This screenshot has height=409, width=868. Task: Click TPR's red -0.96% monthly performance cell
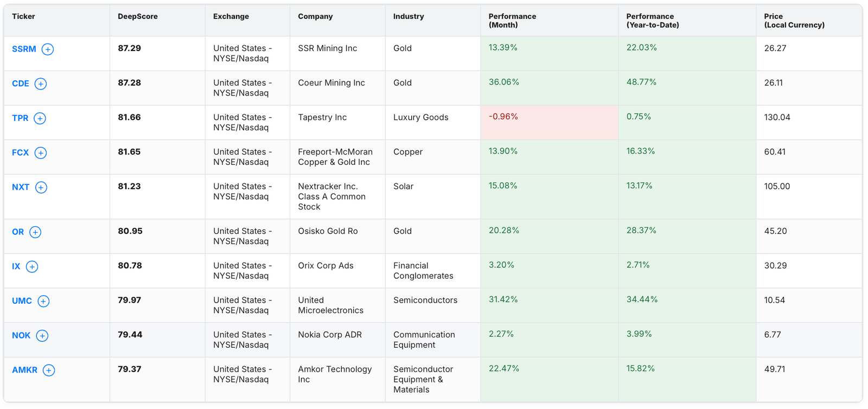pyautogui.click(x=548, y=123)
